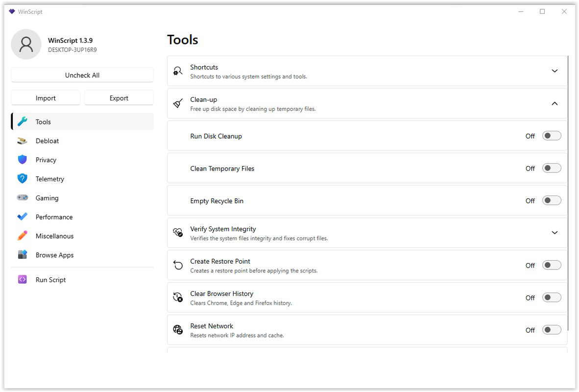
Task: Click the Uncheck All button
Action: (82, 75)
